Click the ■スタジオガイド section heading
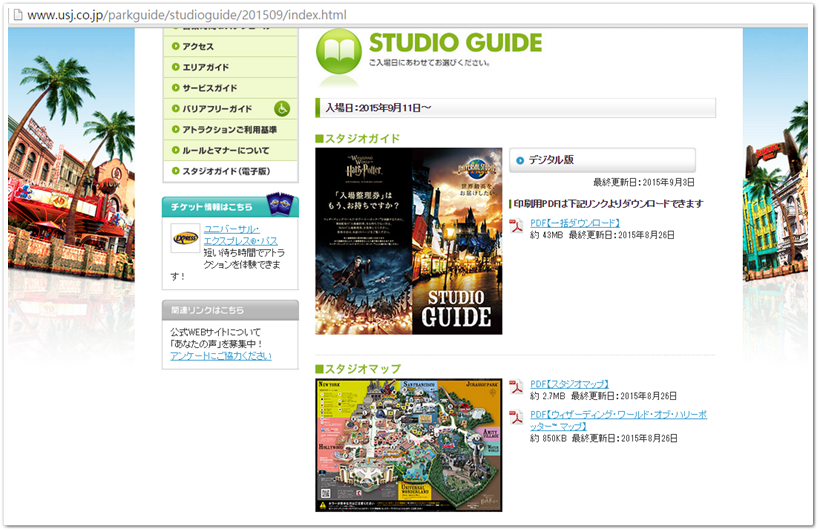Viewport: 819px width, 531px height. [x=358, y=138]
